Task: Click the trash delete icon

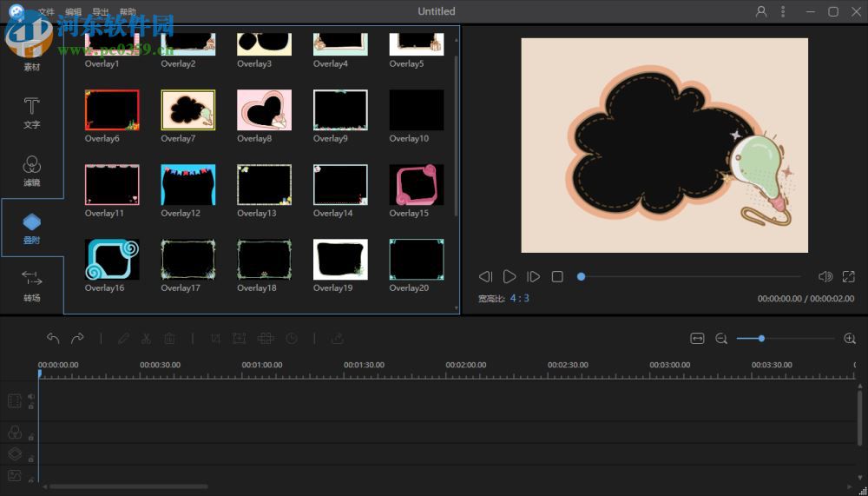Action: click(x=170, y=339)
